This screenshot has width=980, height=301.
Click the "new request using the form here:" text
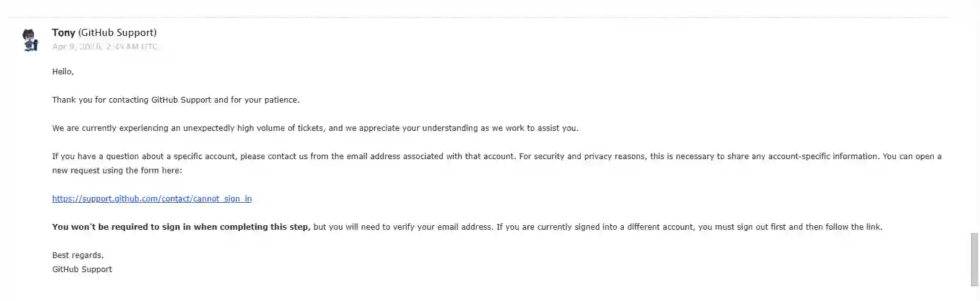[117, 171]
